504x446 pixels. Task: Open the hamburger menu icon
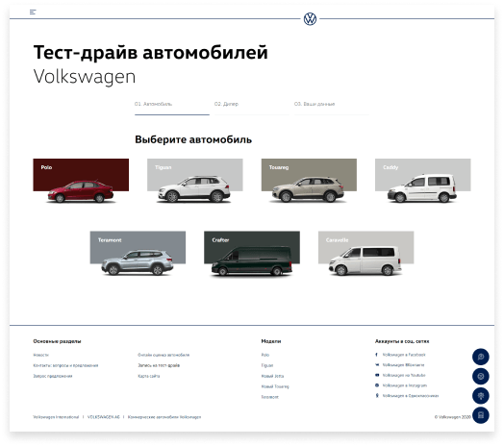(x=33, y=12)
